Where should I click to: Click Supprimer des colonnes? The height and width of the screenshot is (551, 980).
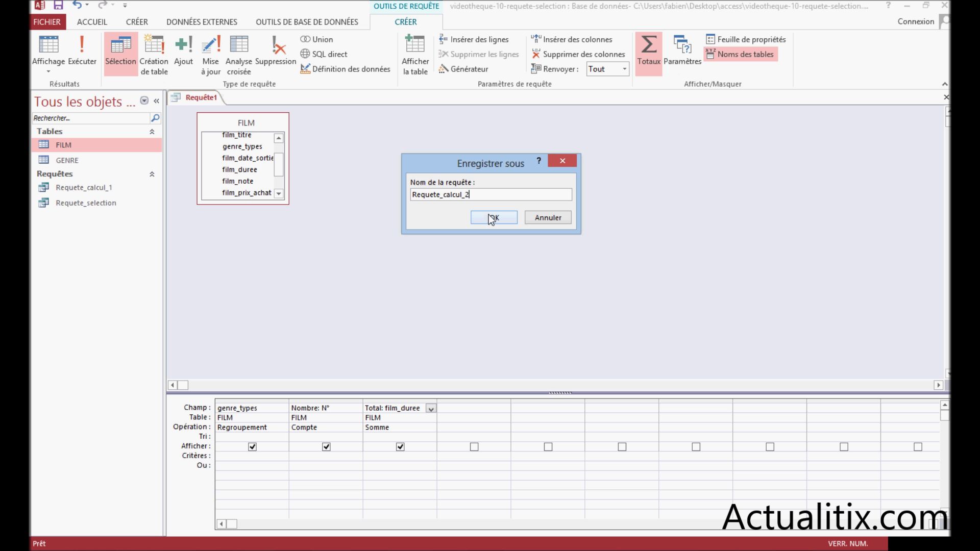click(578, 54)
